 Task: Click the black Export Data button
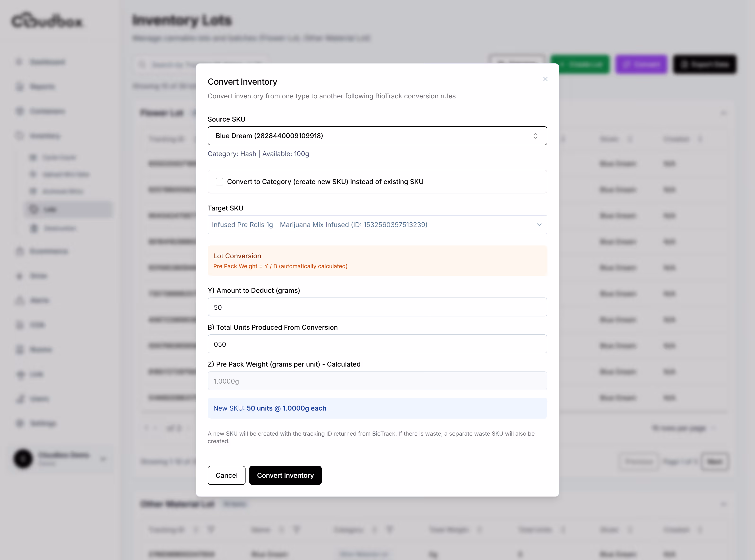point(704,64)
